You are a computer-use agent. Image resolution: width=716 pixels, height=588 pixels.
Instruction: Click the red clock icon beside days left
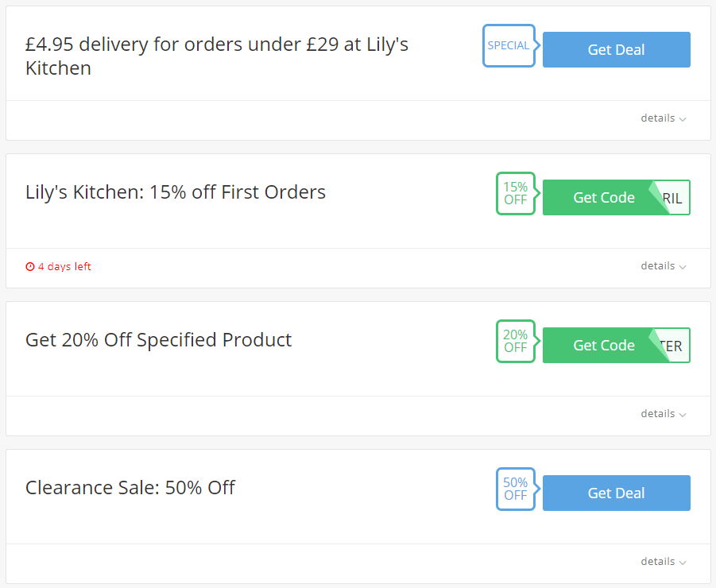pos(30,267)
